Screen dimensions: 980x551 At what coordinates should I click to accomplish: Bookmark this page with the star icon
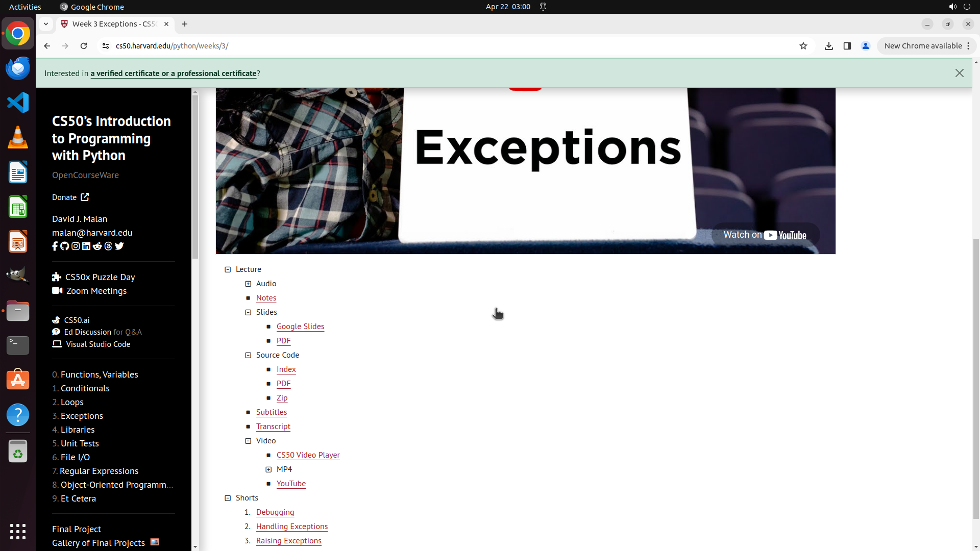tap(803, 46)
